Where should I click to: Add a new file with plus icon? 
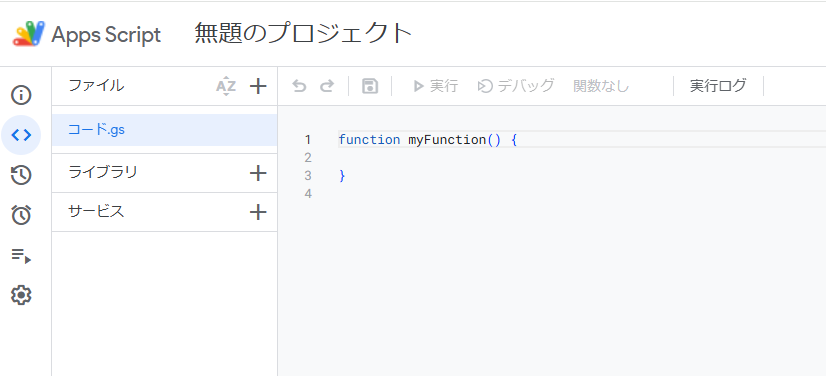pyautogui.click(x=258, y=86)
